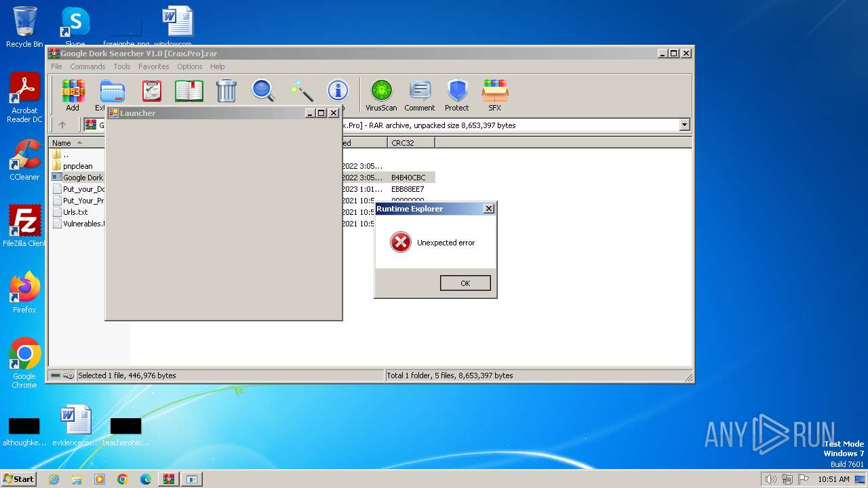Open the CCleaner desktop shortcut
Viewport: 868px width, 488px height.
click(x=24, y=160)
